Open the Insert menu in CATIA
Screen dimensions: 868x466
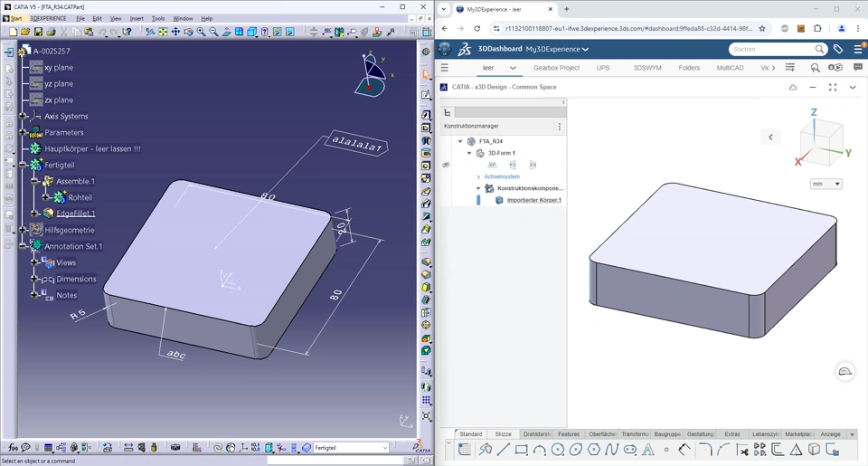[x=137, y=18]
